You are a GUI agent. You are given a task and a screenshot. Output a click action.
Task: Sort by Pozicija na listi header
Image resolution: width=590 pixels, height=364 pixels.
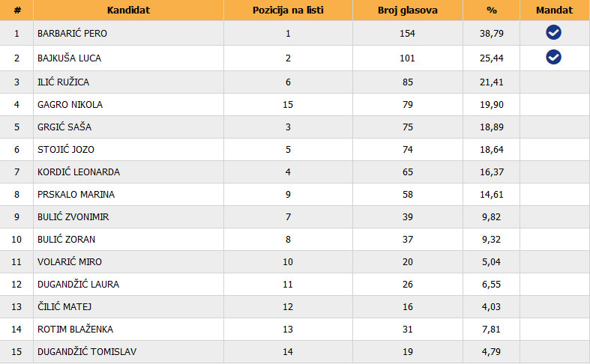pyautogui.click(x=288, y=10)
